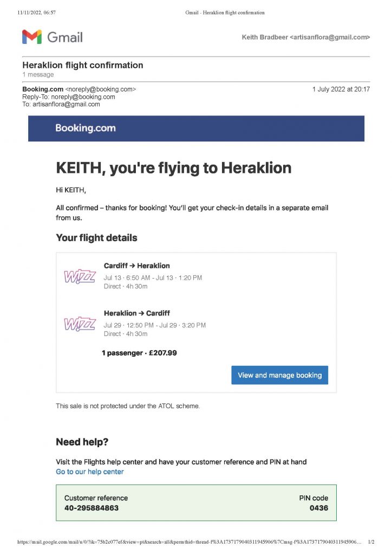
Task: Click the Wizz logo for Cardiff → Heraklion flight
Action: click(x=80, y=276)
